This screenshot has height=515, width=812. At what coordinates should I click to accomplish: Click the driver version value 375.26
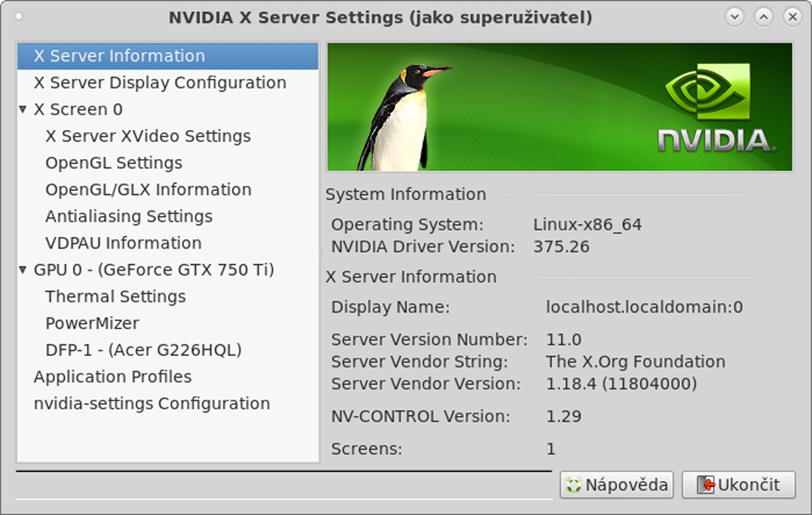561,247
